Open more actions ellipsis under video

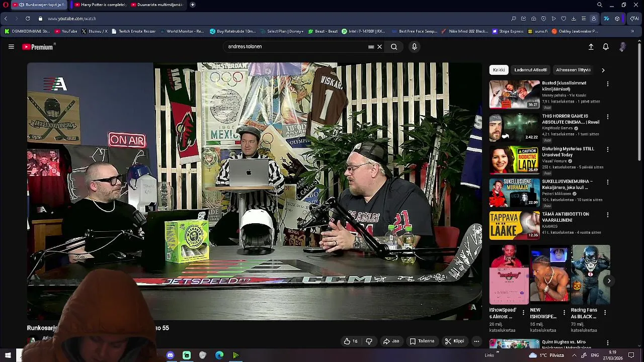pyautogui.click(x=476, y=341)
